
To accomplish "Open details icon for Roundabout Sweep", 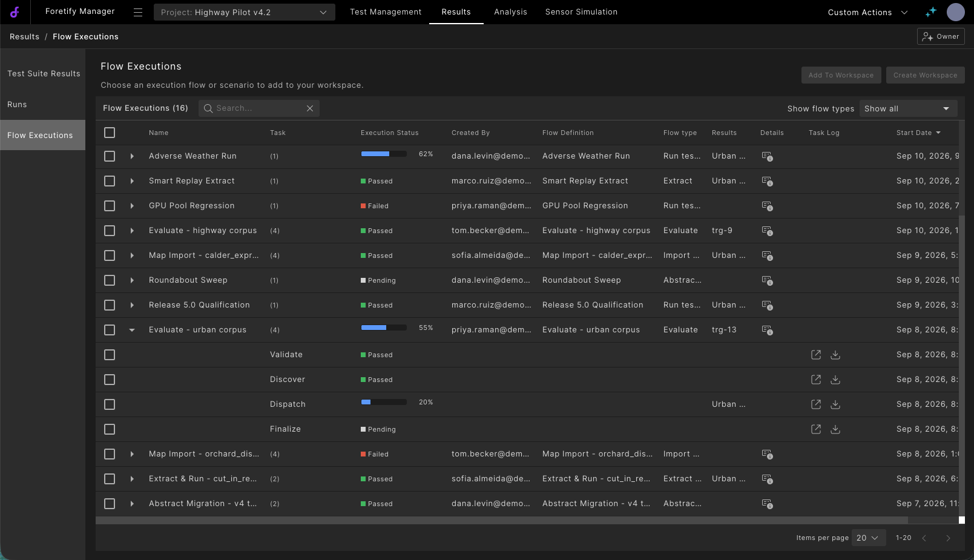I will pos(767,280).
